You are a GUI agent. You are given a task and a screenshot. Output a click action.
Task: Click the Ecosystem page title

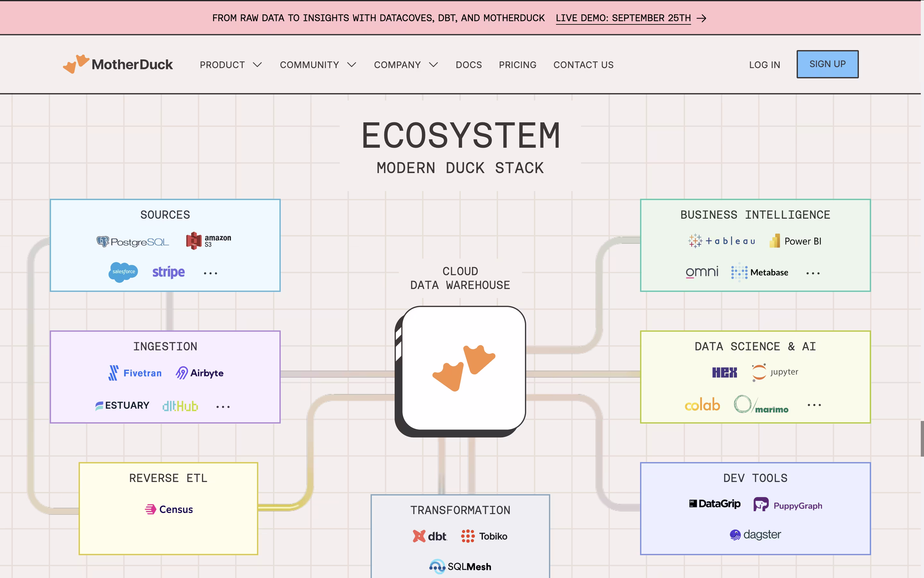[x=460, y=135]
